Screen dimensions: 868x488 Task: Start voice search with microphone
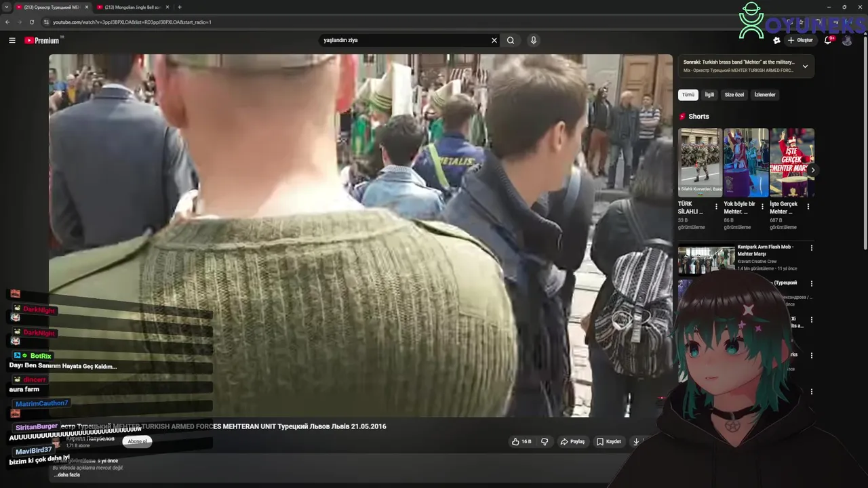coord(534,41)
